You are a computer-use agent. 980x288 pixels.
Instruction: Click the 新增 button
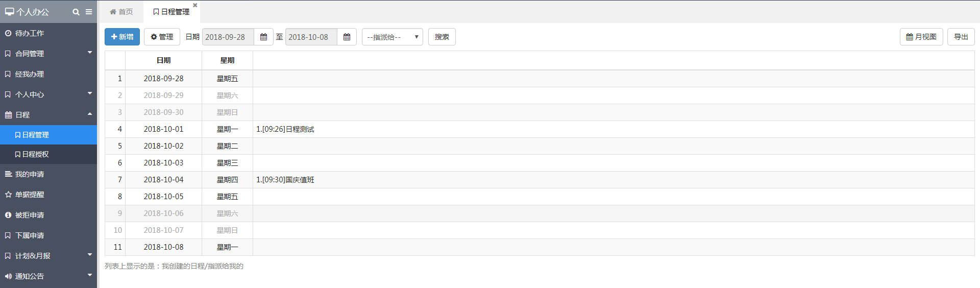coord(122,37)
